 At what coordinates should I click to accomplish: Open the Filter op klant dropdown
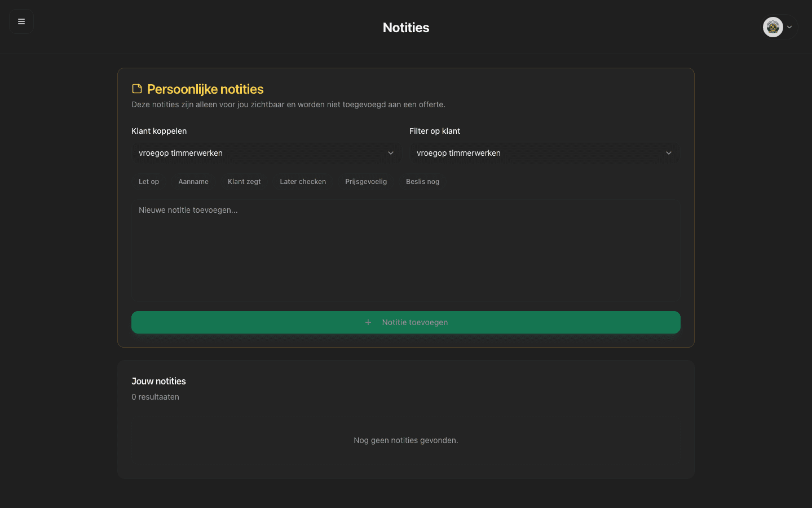tap(544, 153)
